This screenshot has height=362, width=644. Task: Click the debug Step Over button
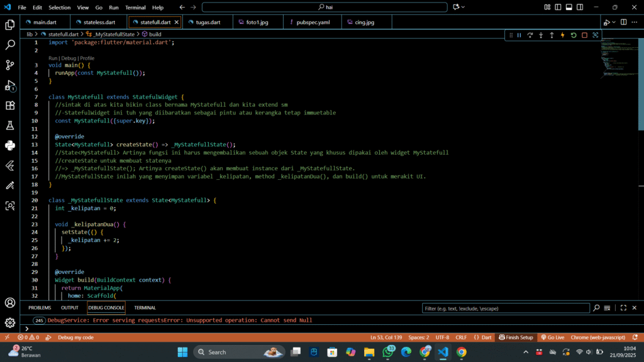[x=530, y=35]
